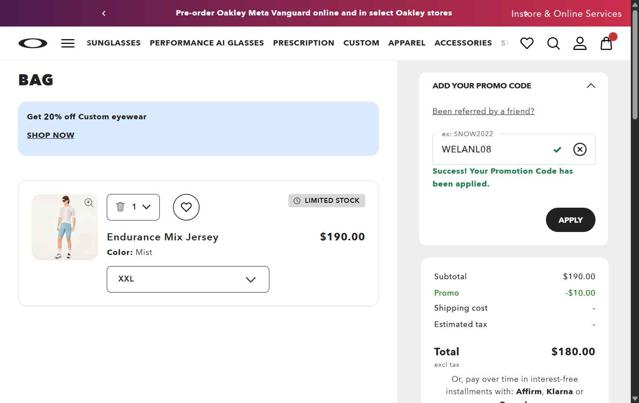The width and height of the screenshot is (639, 403).
Task: Add Endurance Mix Jersey to wishlist
Action: 186,207
